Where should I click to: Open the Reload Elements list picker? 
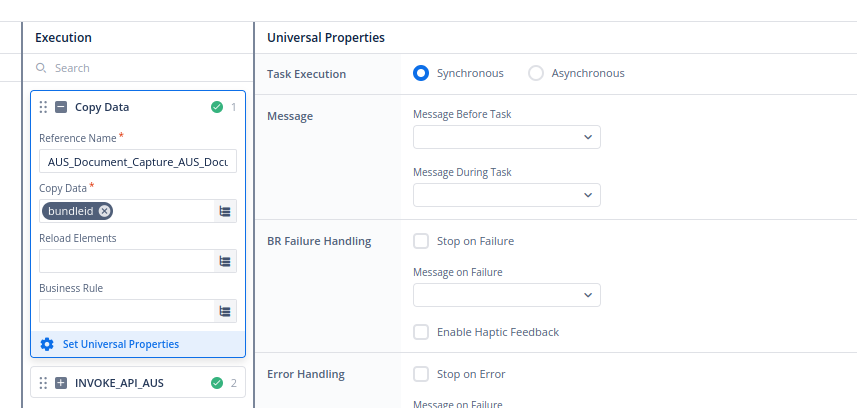225,261
